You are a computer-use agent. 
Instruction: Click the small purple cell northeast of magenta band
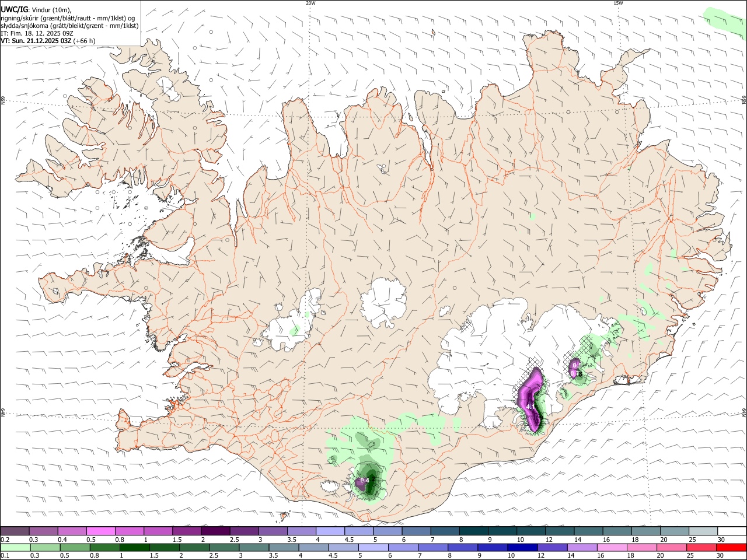point(574,367)
